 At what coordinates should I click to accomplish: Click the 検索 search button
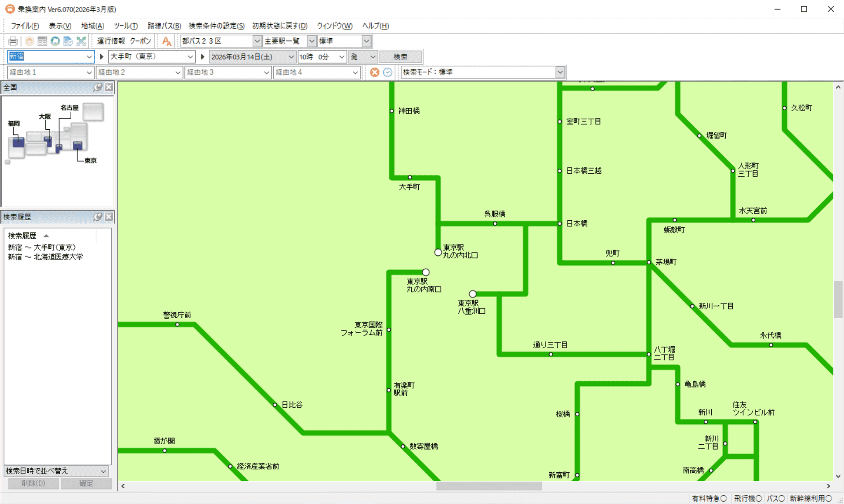click(x=400, y=57)
